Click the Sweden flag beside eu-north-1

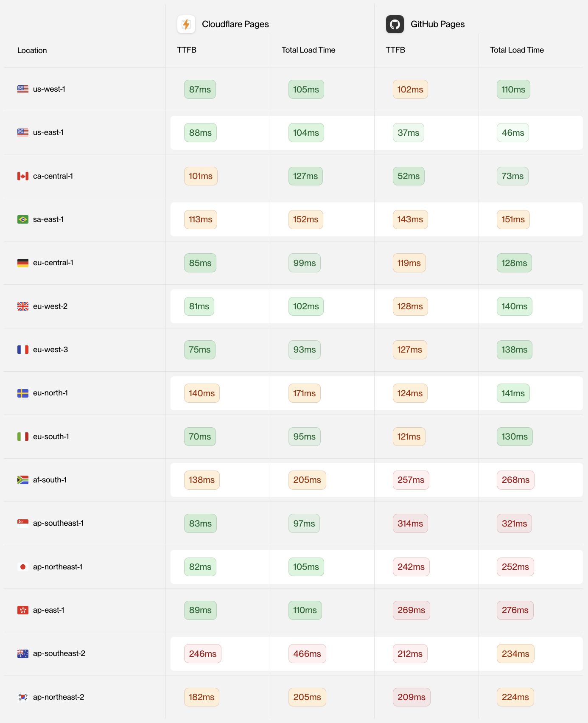[23, 393]
